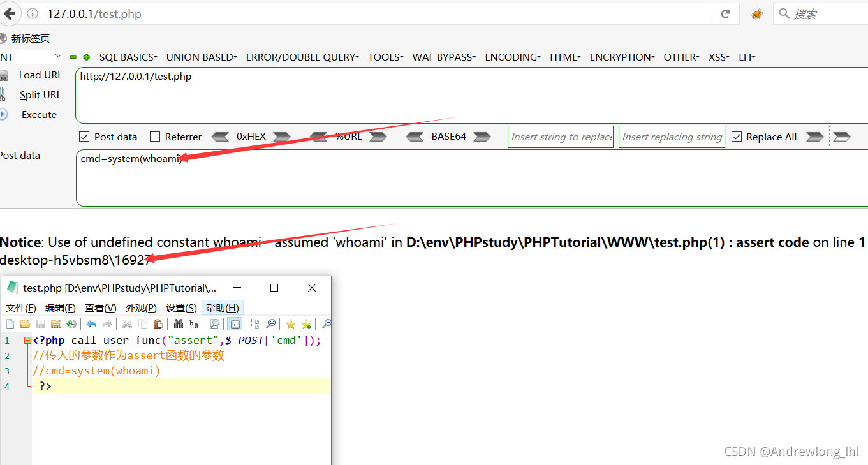Paste clipboard contents in the editor
Viewport: 868px width, 465px height.
tap(158, 324)
